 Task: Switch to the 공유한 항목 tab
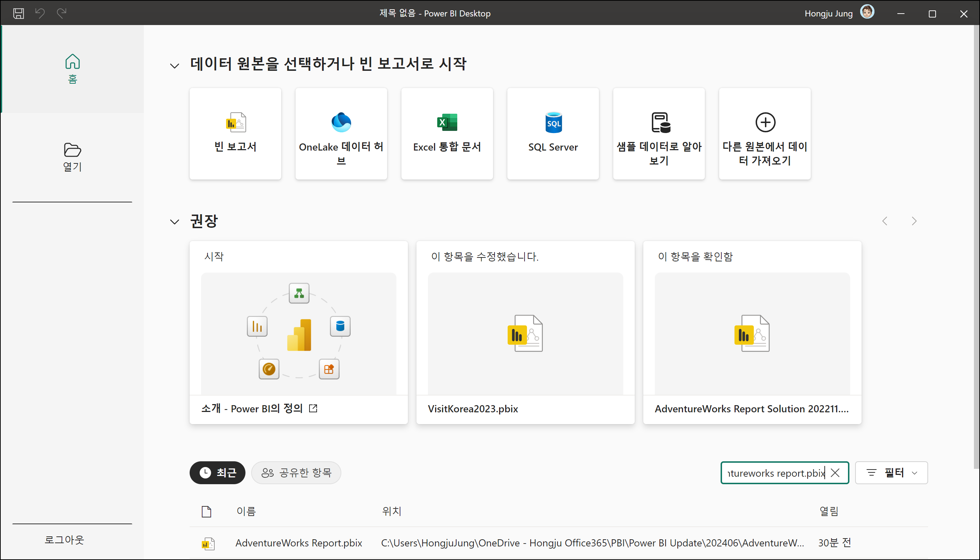tap(296, 473)
